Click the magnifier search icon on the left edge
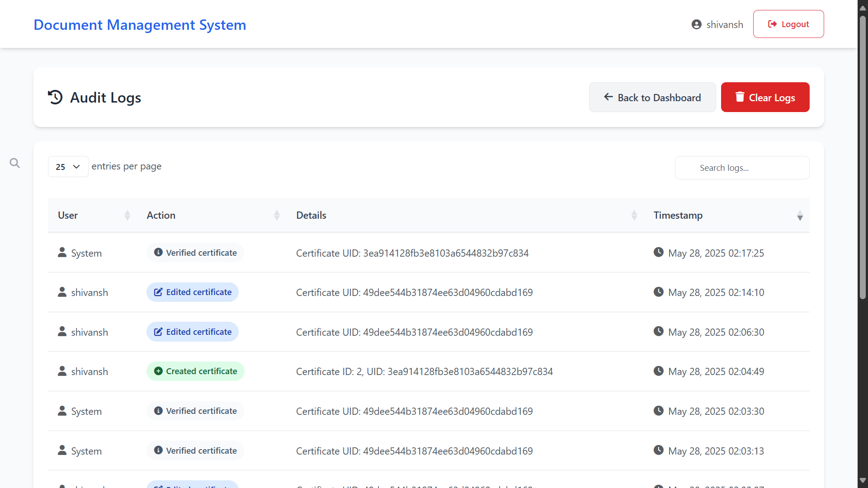The width and height of the screenshot is (868, 488). click(x=14, y=163)
